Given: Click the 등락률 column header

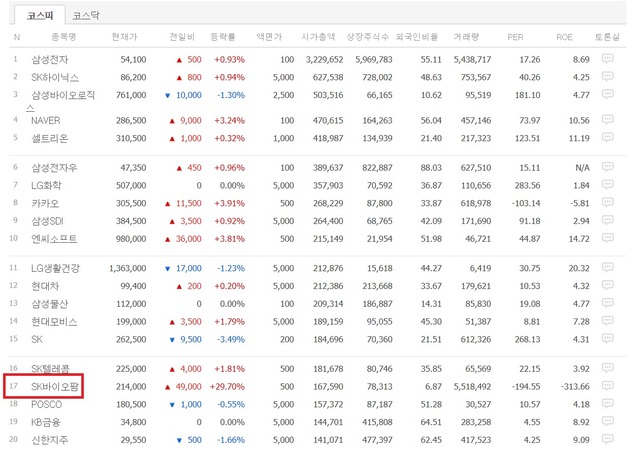Looking at the screenshot, I should pyautogui.click(x=223, y=37).
